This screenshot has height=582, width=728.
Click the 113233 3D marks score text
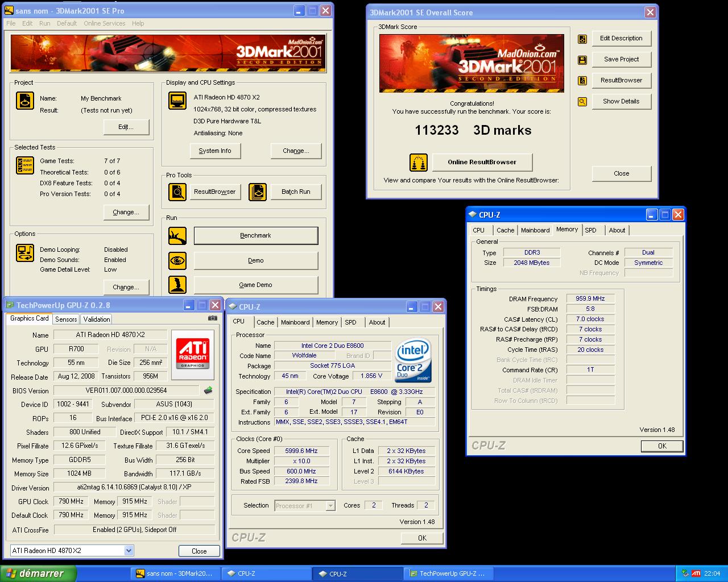473,130
